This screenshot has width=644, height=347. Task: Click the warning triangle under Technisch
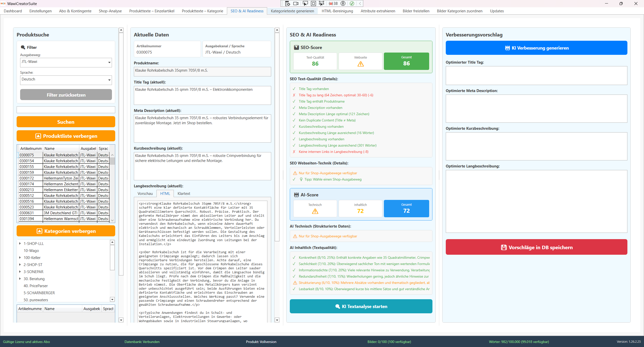pyautogui.click(x=315, y=211)
